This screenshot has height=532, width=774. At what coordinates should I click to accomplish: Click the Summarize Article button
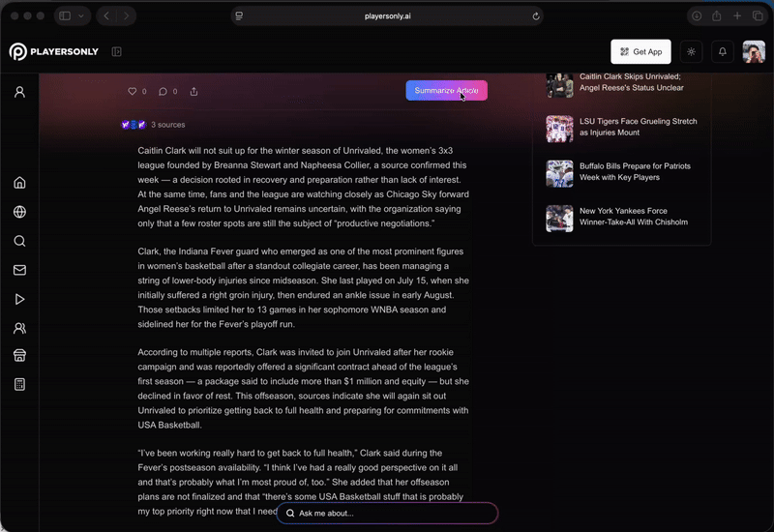click(446, 91)
